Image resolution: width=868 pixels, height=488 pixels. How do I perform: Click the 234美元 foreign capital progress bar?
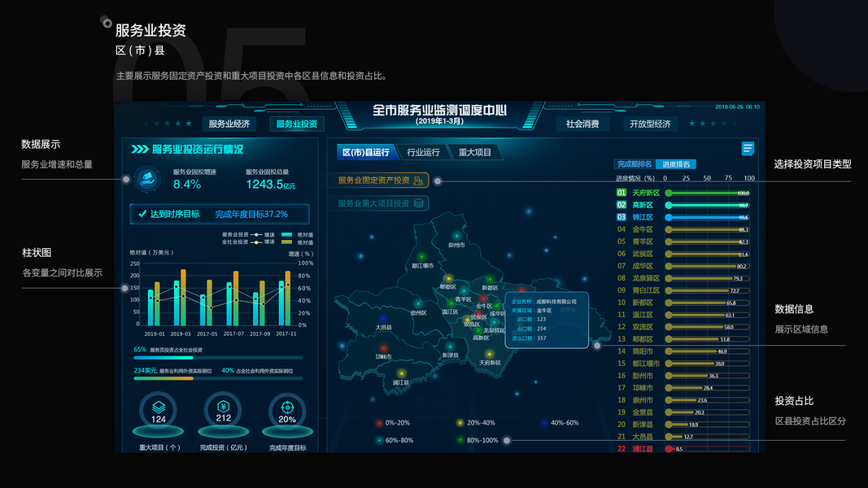(x=218, y=378)
